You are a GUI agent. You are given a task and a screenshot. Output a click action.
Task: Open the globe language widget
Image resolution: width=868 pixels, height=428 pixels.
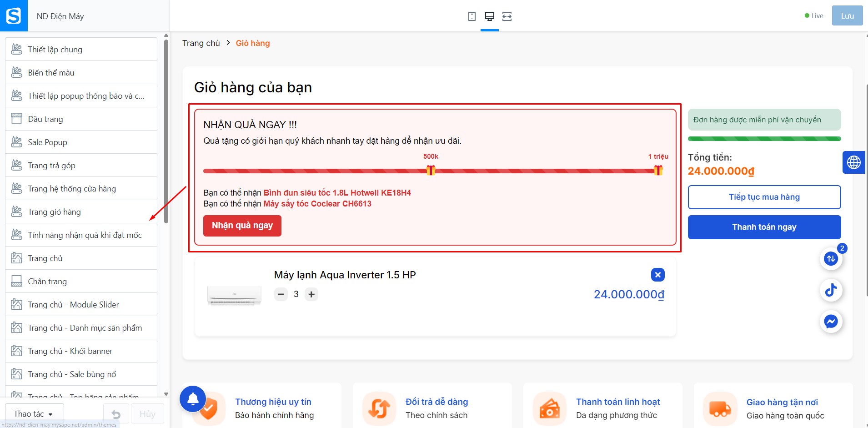tap(853, 162)
